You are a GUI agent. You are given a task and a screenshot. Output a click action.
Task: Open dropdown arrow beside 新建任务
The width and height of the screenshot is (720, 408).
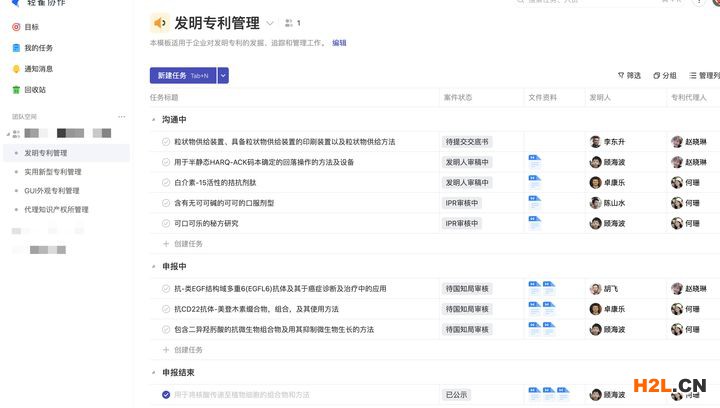point(223,75)
